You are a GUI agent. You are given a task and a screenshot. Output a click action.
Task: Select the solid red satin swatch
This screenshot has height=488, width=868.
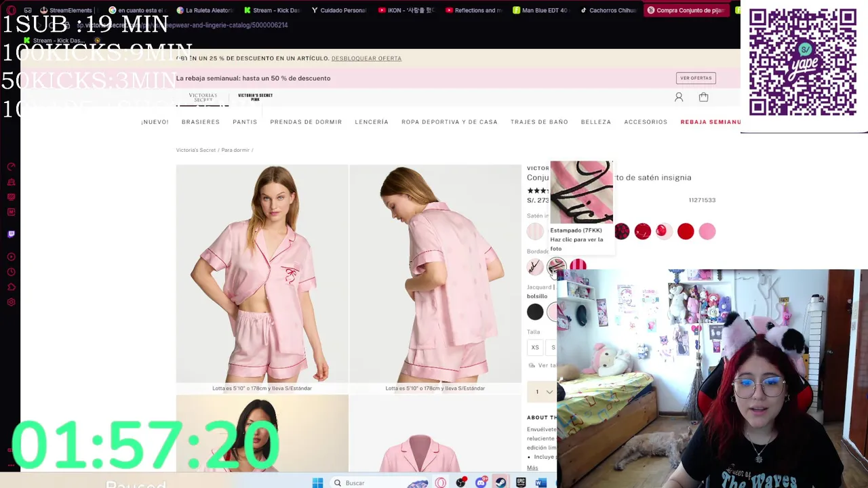(x=686, y=232)
